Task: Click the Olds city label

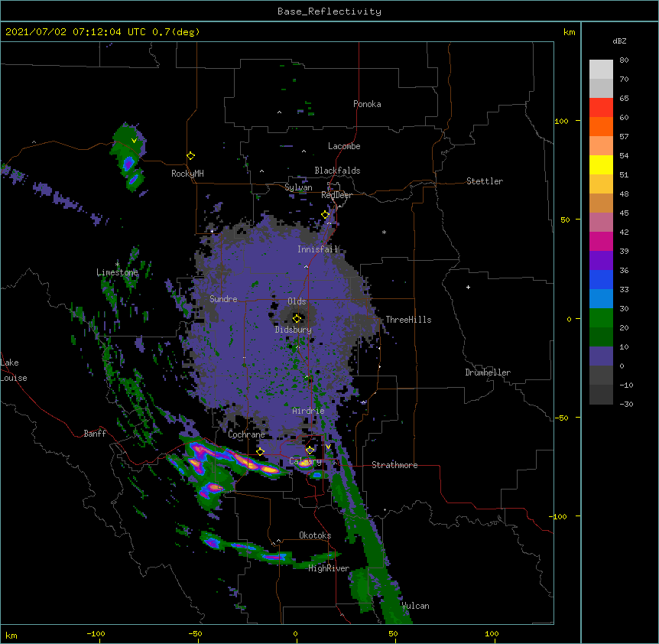Action: 297,301
